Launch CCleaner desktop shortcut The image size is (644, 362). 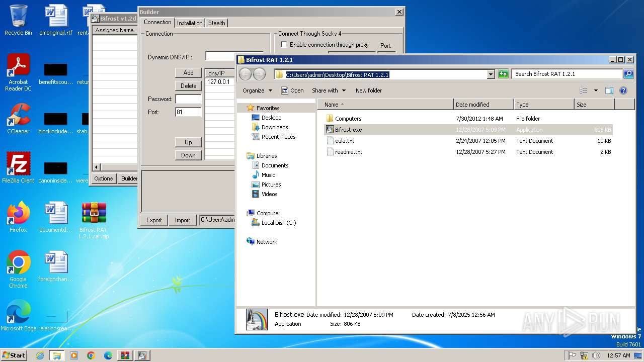pyautogui.click(x=18, y=119)
